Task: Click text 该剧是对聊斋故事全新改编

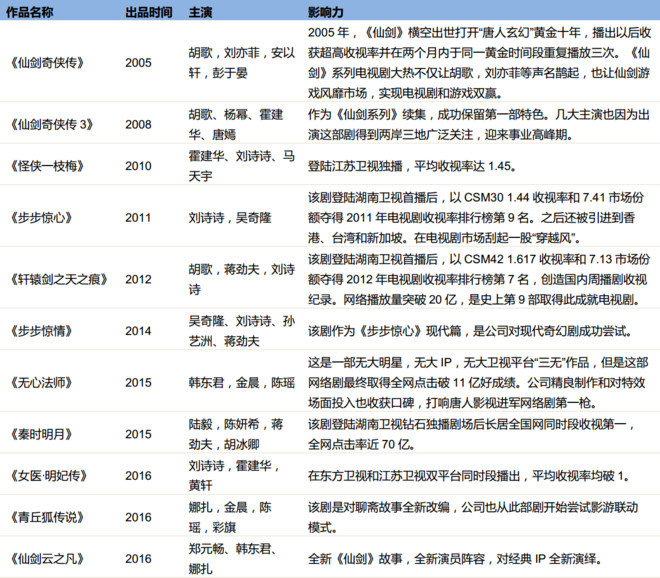Action: (473, 517)
